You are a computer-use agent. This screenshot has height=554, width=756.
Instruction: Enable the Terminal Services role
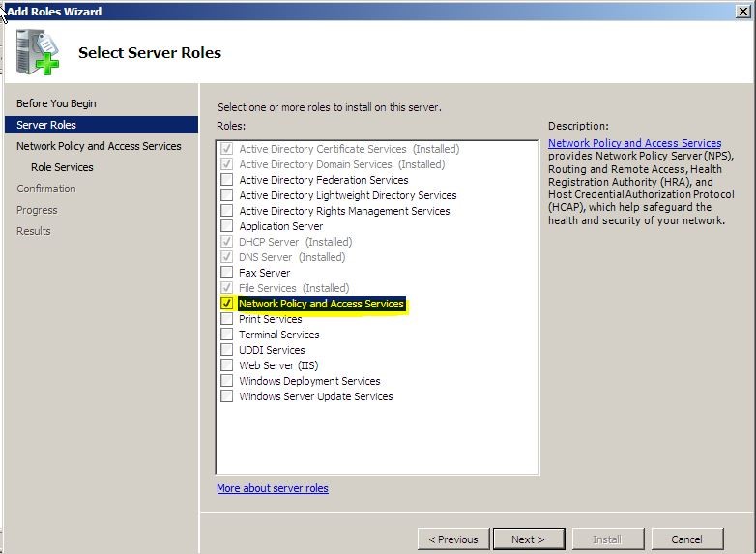[x=226, y=335]
